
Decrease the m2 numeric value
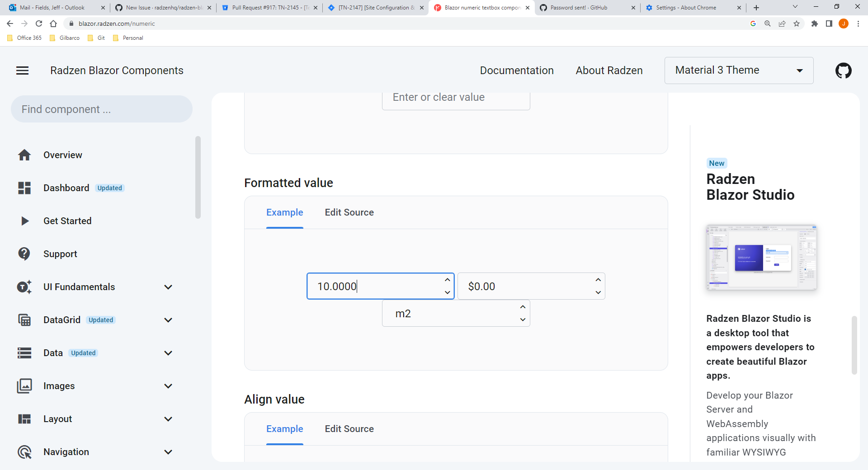523,320
